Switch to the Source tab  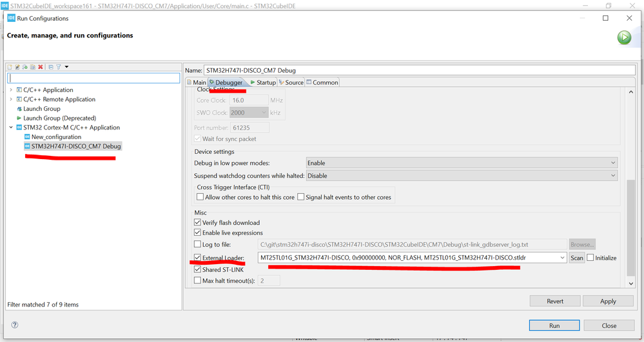coord(291,82)
